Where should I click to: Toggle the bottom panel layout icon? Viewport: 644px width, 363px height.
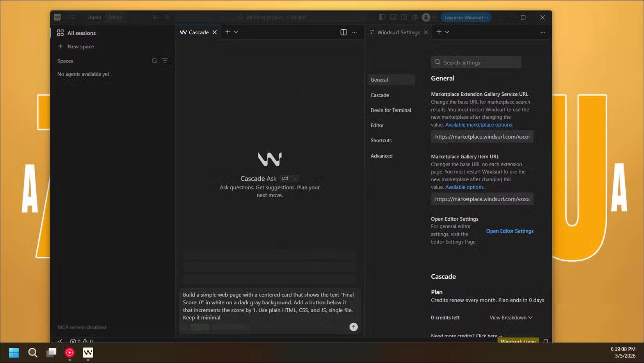[x=393, y=17]
